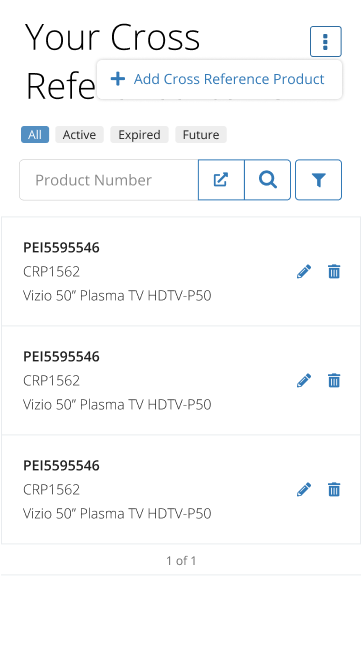Open the three-dot kebab options menu
Image resolution: width=361 pixels, height=645 pixels.
[326, 42]
